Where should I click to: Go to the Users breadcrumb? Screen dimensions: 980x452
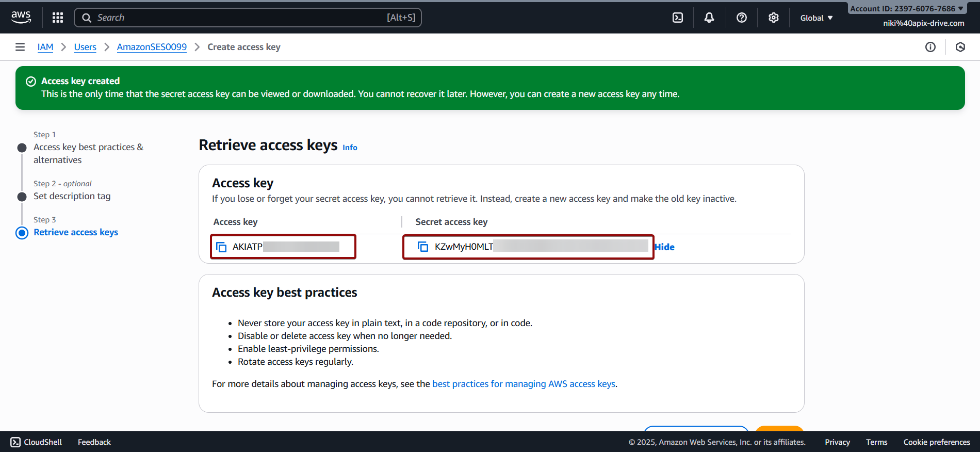point(85,47)
